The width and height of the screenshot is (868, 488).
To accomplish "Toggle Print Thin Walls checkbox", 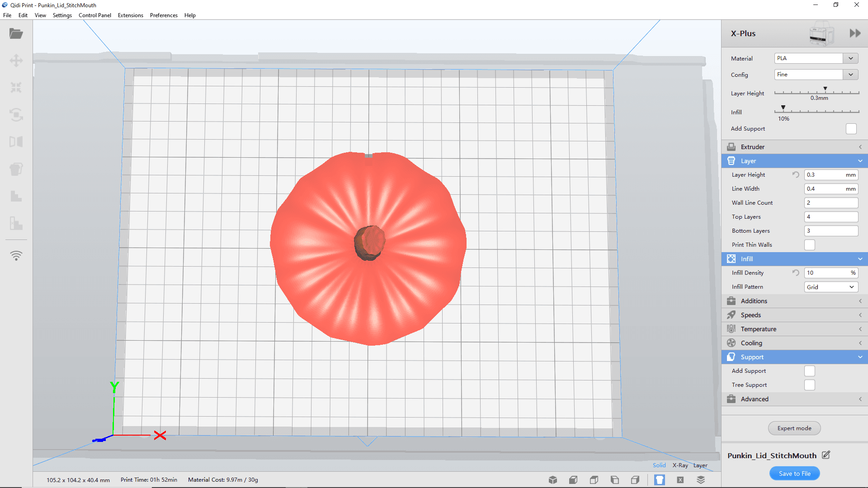I will pyautogui.click(x=810, y=245).
